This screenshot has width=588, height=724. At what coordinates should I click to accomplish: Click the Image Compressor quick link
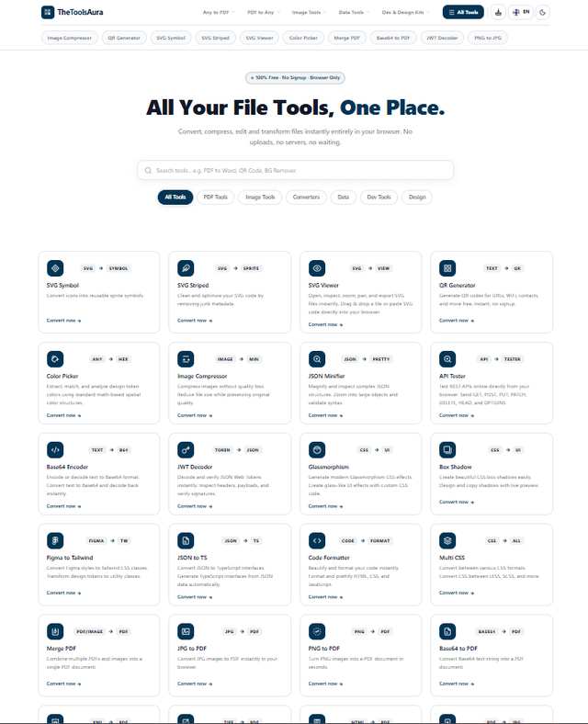pos(70,38)
